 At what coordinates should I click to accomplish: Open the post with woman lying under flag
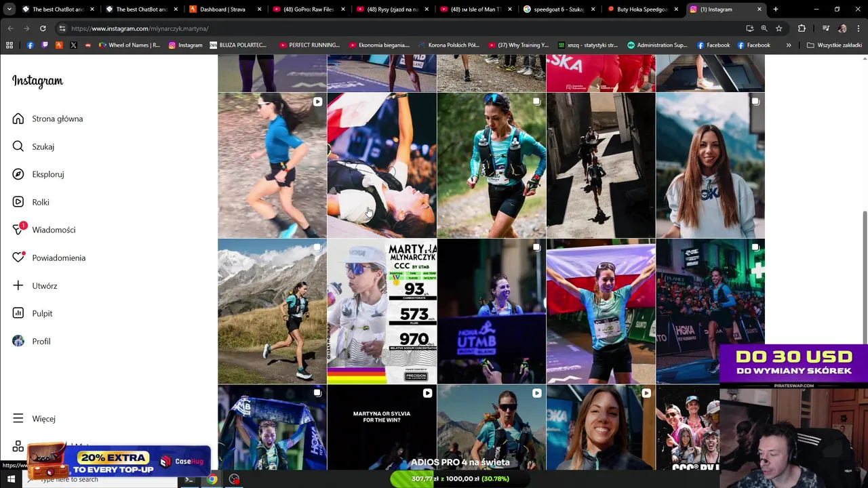pyautogui.click(x=382, y=165)
